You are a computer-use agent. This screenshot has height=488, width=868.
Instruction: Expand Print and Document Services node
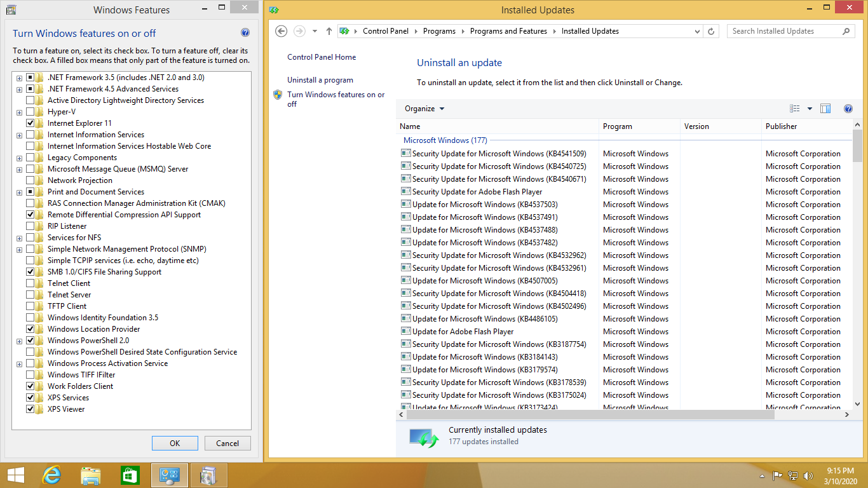19,193
